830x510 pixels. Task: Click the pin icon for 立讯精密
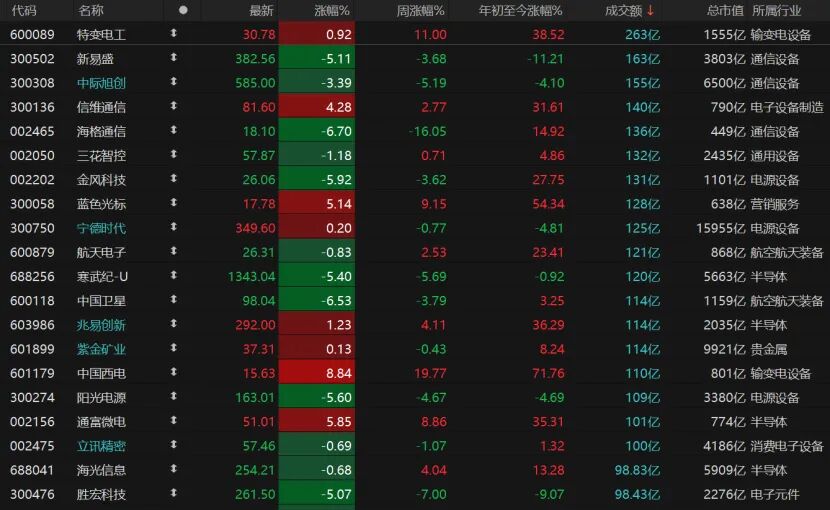(173, 445)
